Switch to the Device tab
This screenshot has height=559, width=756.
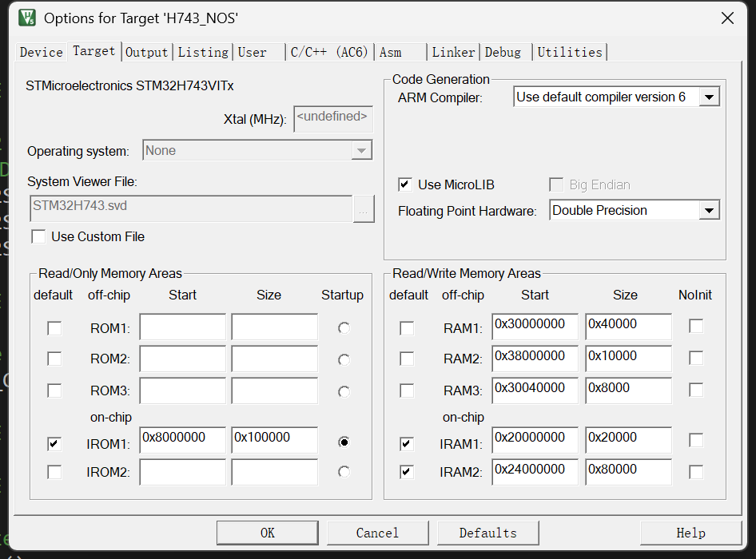[x=42, y=52]
